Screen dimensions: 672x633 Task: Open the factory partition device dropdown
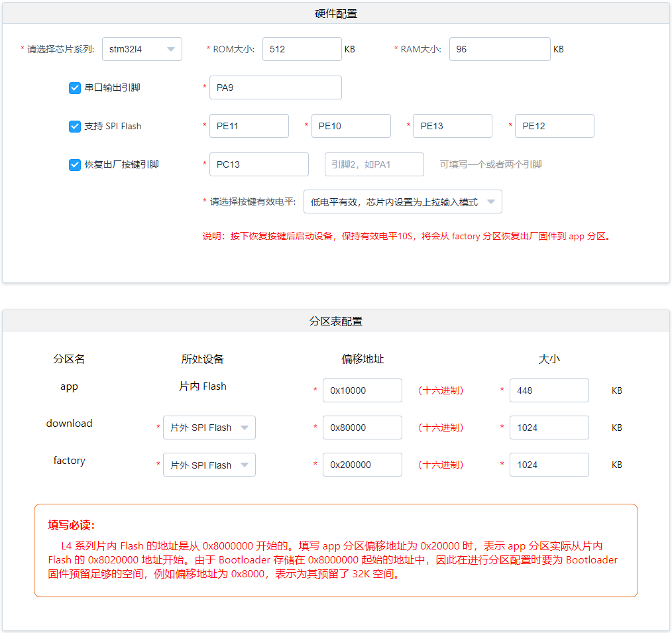[209, 465]
